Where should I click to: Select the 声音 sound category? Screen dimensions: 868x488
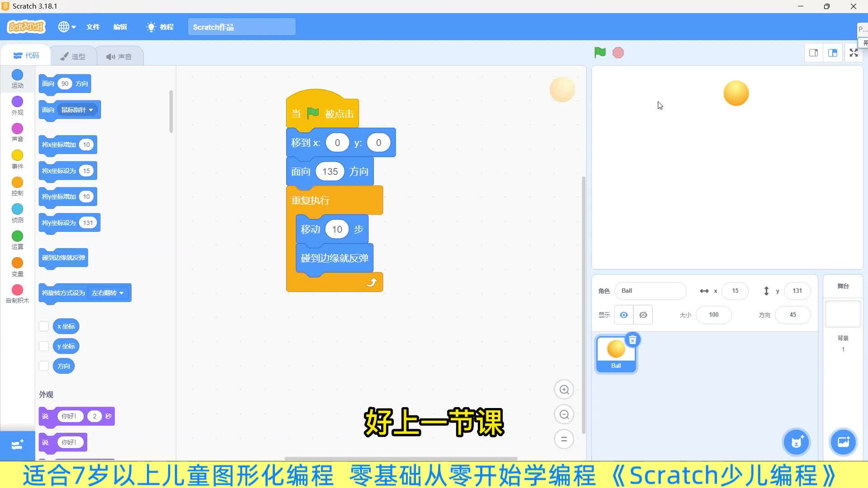click(x=17, y=133)
